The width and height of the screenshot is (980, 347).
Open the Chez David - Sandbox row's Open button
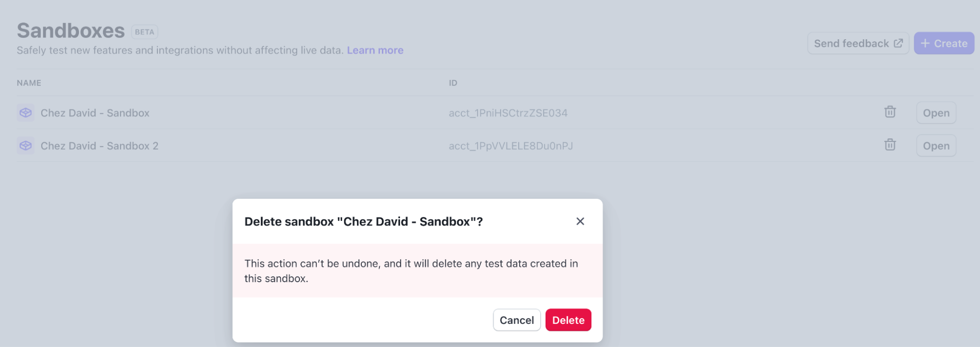point(936,113)
